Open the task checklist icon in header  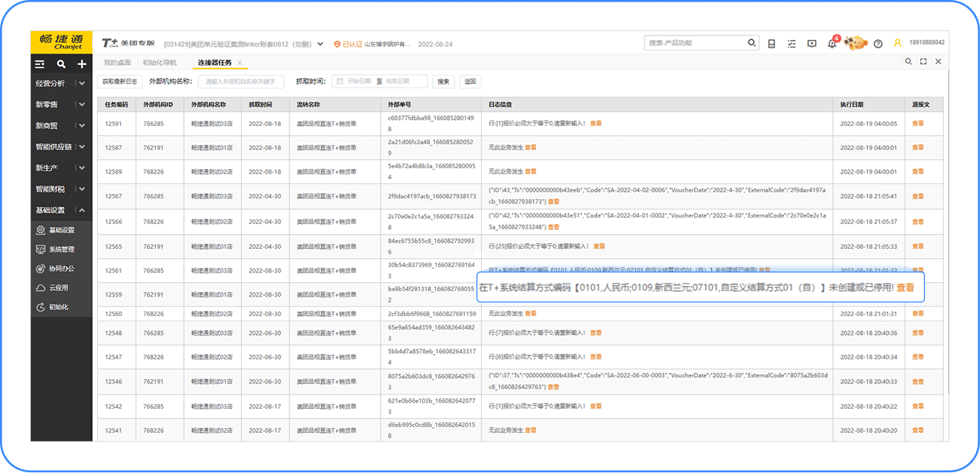(791, 44)
